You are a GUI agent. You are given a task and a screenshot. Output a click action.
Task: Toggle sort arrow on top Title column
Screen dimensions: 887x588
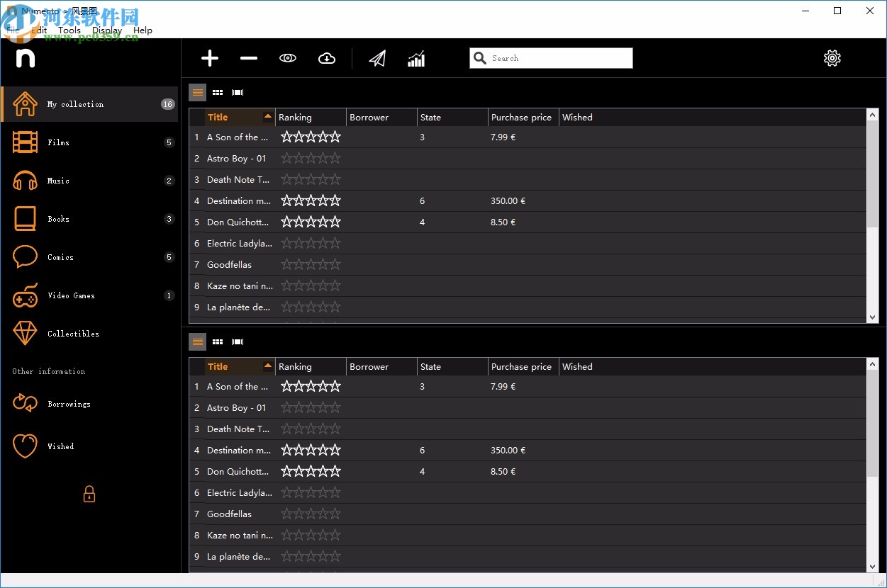[267, 117]
